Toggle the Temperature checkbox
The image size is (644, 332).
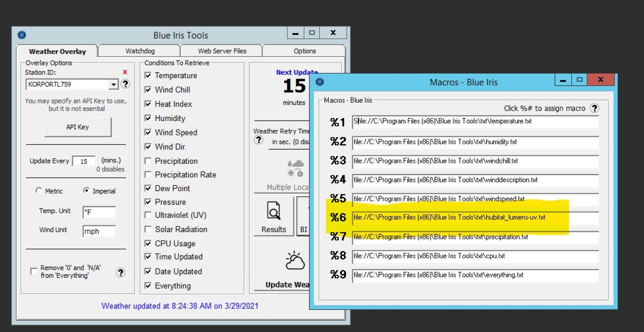click(x=148, y=75)
